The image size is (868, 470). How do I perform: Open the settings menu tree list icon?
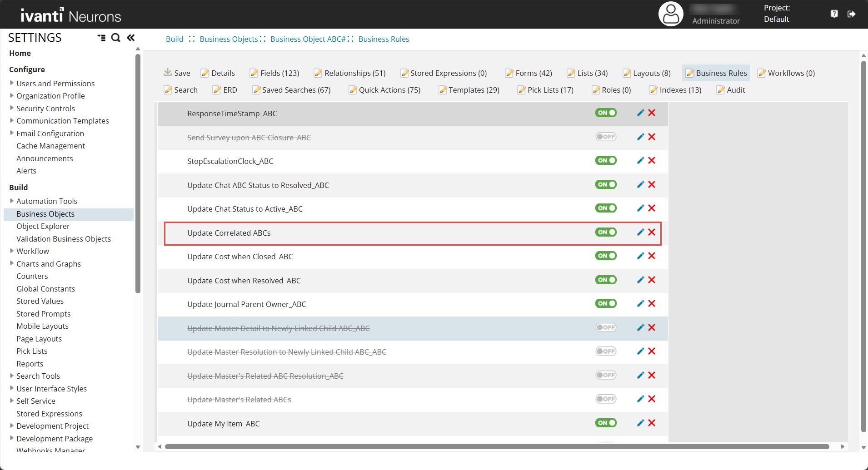[x=101, y=38]
